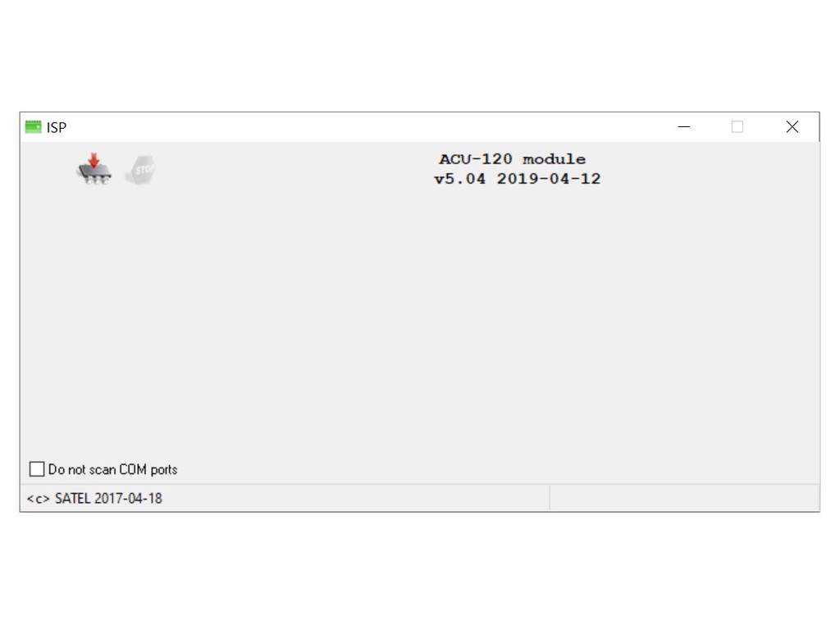Start firmware upload with the chip icon
Screen dimensions: 840x630
pos(94,170)
